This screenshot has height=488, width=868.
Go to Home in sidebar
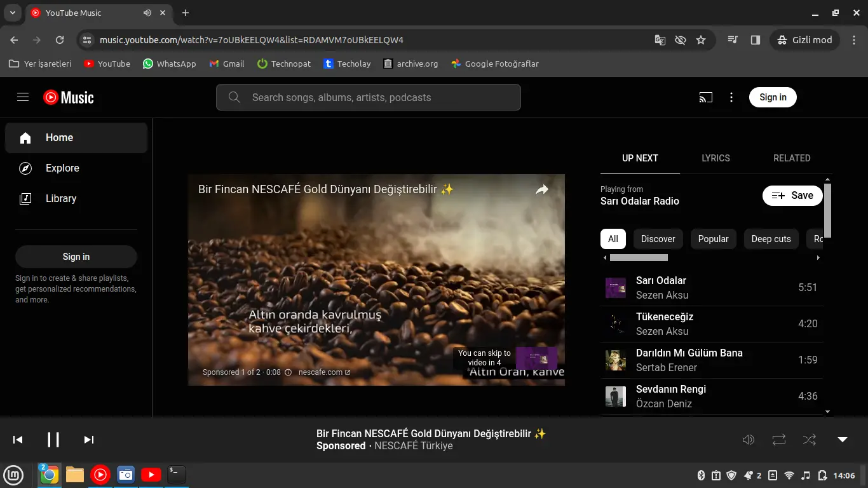(x=76, y=138)
